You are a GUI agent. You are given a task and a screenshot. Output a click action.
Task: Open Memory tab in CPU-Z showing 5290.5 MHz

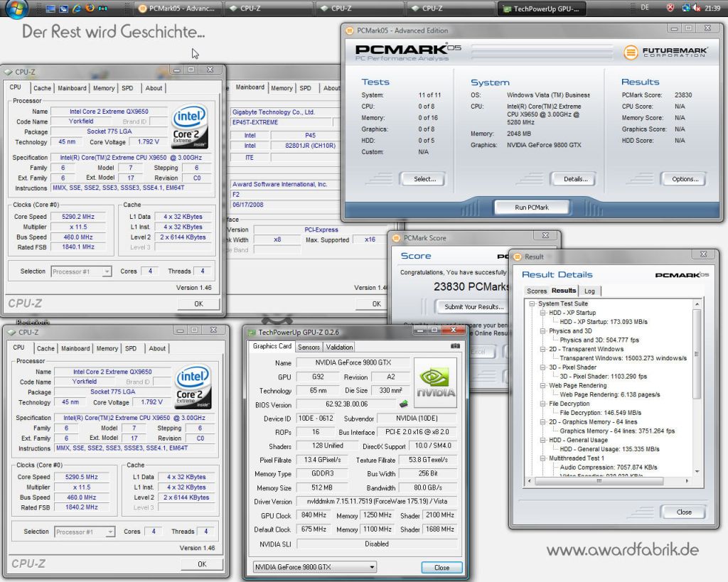pyautogui.click(x=107, y=348)
